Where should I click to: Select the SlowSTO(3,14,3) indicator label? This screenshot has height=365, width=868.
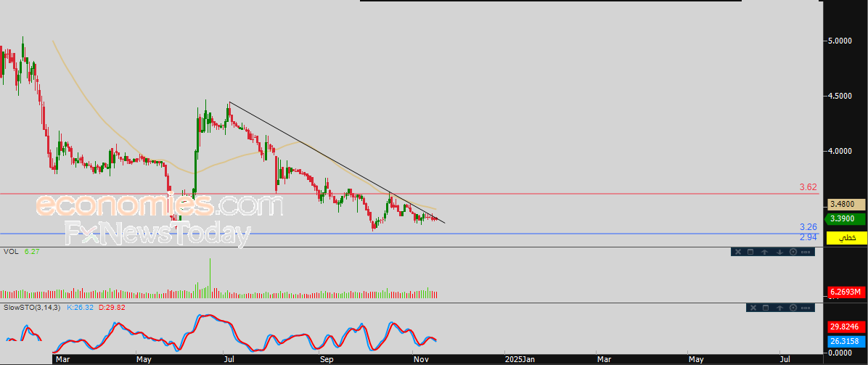coord(32,307)
